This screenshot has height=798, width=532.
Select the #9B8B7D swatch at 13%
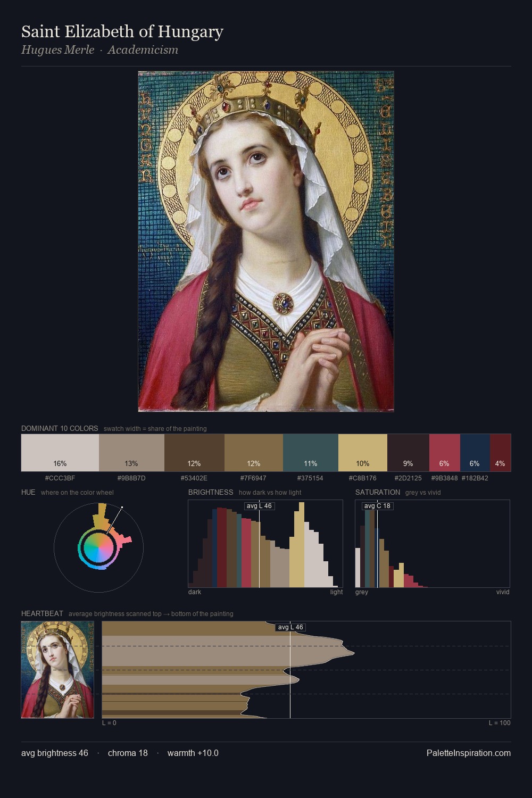131,453
